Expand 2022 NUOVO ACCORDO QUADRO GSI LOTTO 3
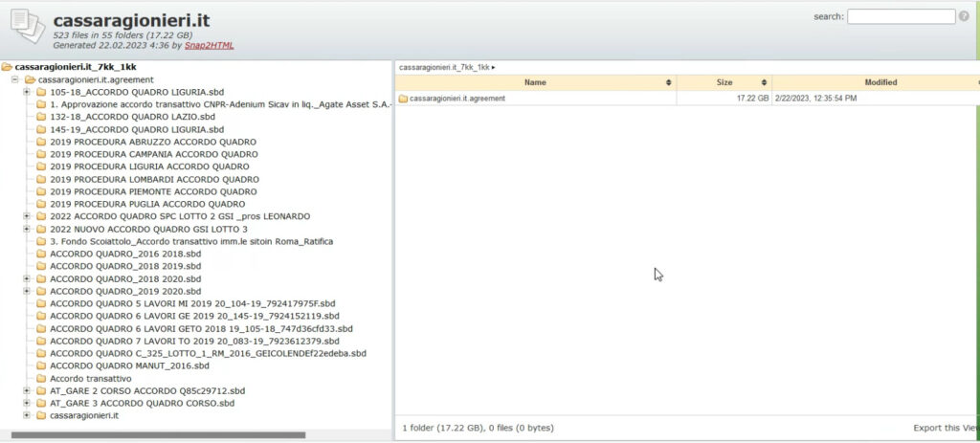Viewport: 980px width, 443px height. (x=27, y=229)
